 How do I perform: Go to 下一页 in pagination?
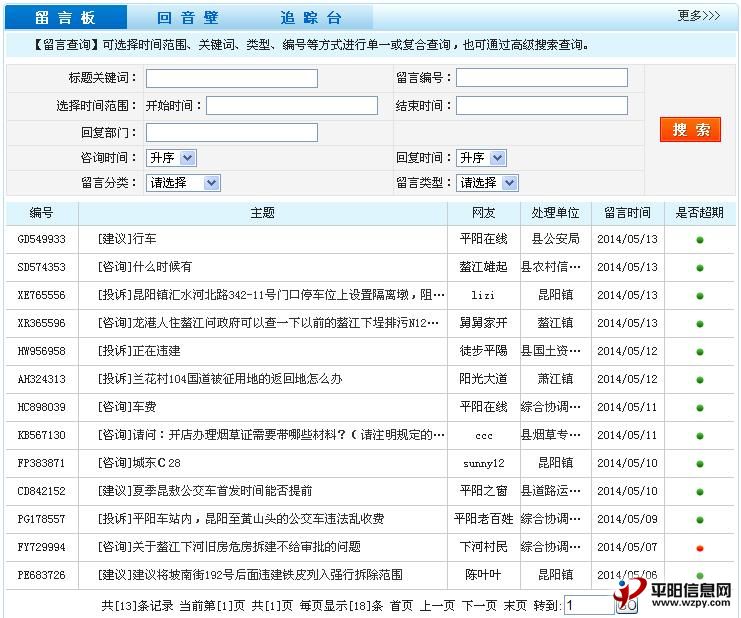tap(479, 605)
